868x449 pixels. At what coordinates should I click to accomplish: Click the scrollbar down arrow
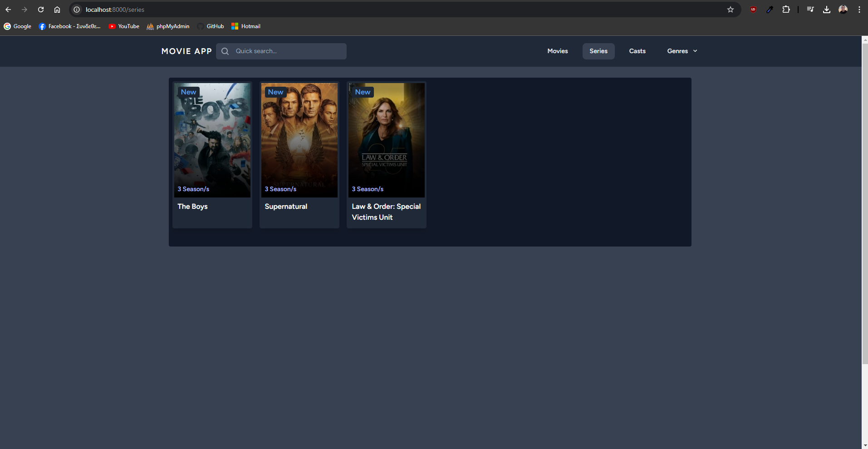(x=865, y=446)
